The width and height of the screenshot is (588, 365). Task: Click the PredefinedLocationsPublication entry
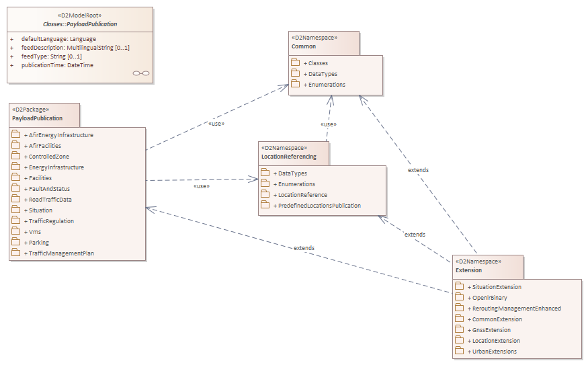pos(319,206)
